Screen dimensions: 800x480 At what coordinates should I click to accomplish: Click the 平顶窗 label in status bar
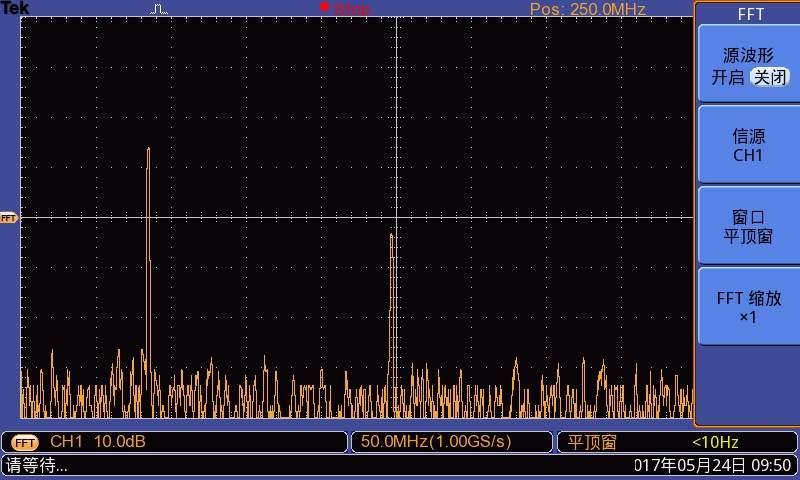592,442
